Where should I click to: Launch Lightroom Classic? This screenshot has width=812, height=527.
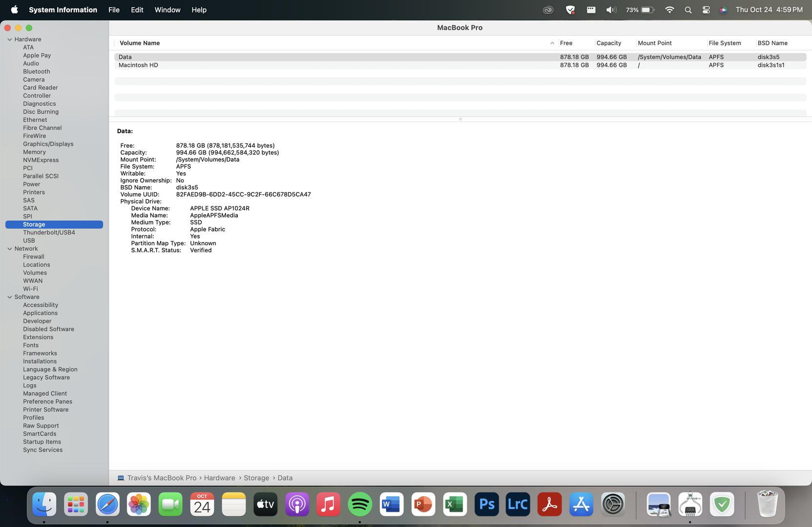pos(518,504)
